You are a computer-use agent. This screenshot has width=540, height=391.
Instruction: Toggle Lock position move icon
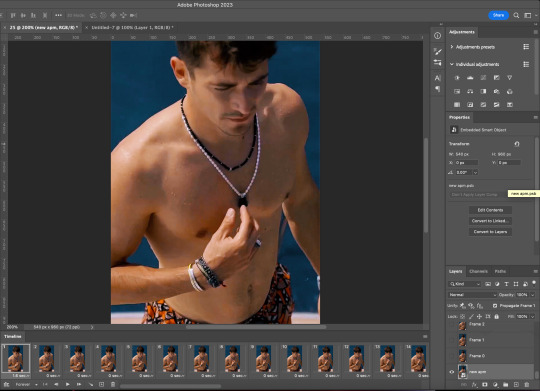(479, 316)
